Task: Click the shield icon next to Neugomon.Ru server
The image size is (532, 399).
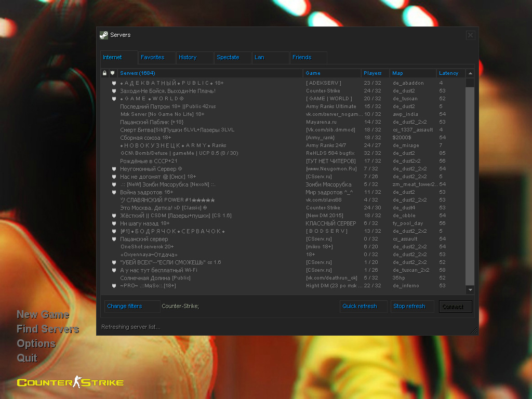Action: (114, 169)
